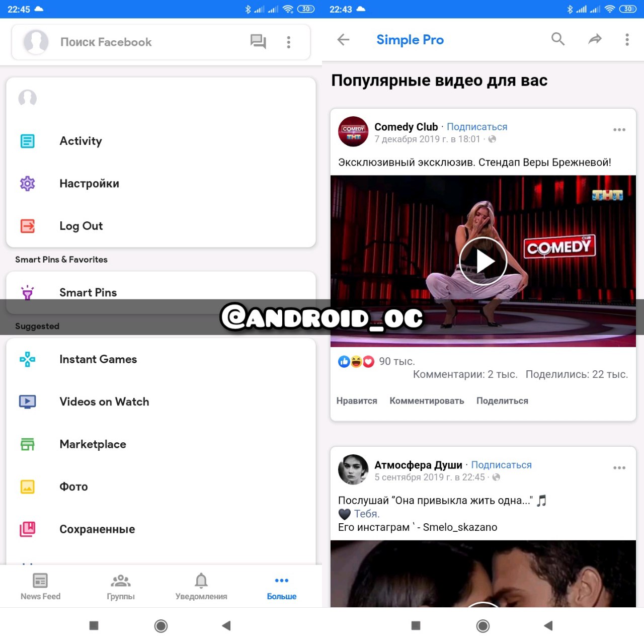This screenshot has width=644, height=644.
Task: Open Атмосфера Души avatar
Action: pyautogui.click(x=353, y=470)
